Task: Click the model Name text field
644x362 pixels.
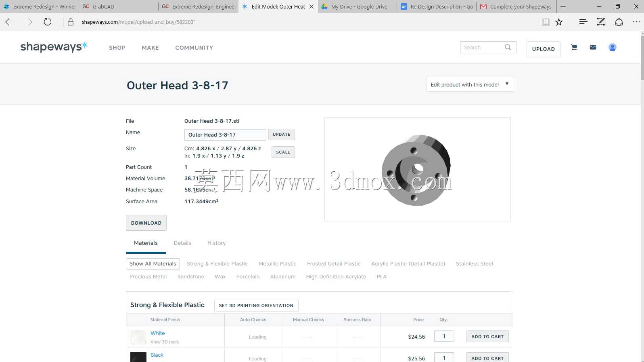Action: pyautogui.click(x=225, y=135)
